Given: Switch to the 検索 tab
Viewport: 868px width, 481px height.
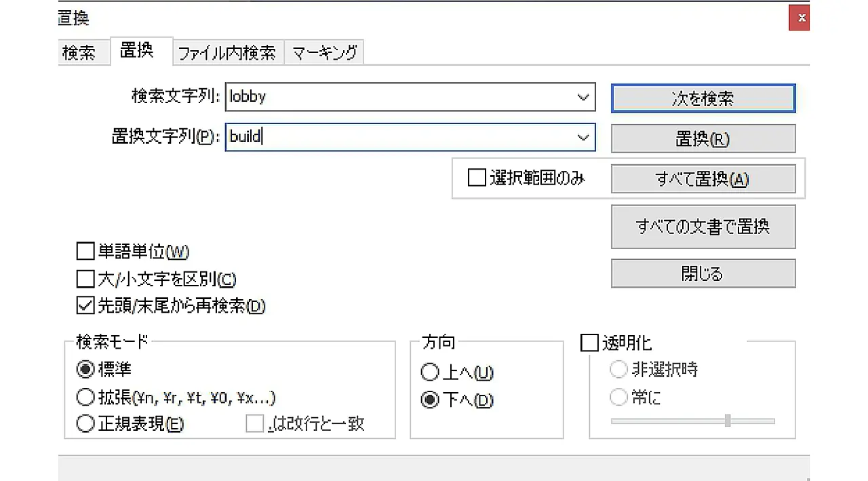Looking at the screenshot, I should point(79,53).
